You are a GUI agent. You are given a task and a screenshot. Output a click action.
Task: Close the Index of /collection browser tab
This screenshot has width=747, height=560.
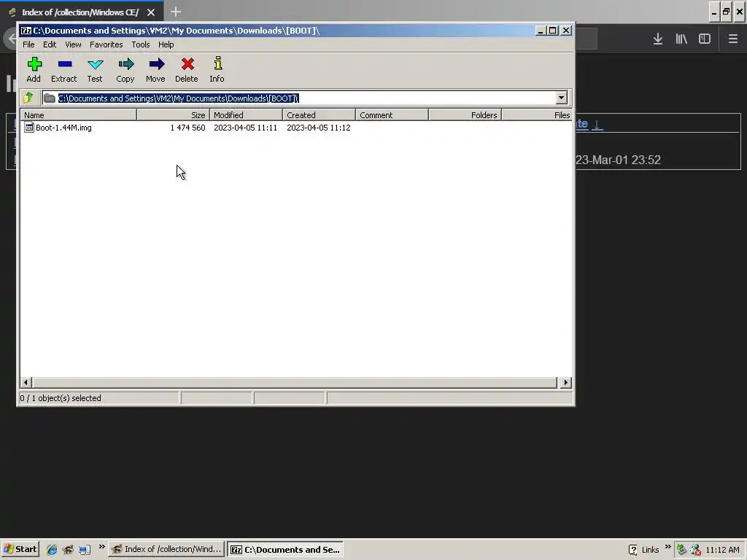[151, 12]
